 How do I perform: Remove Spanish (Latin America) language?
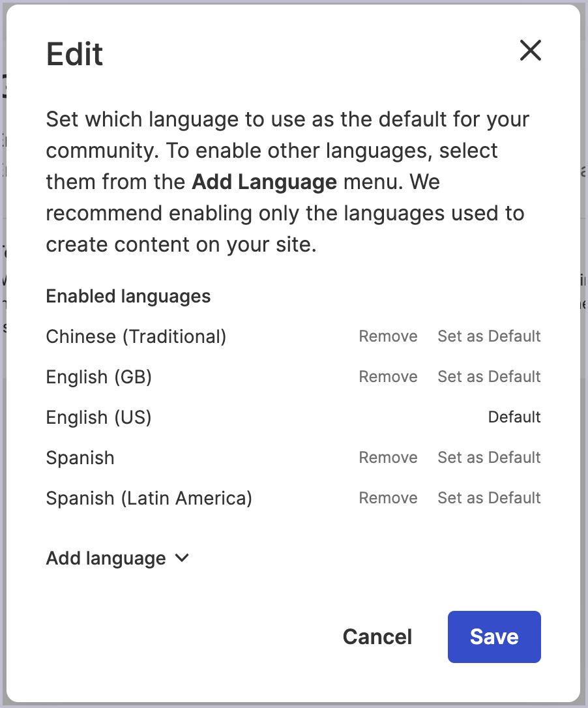tap(388, 498)
